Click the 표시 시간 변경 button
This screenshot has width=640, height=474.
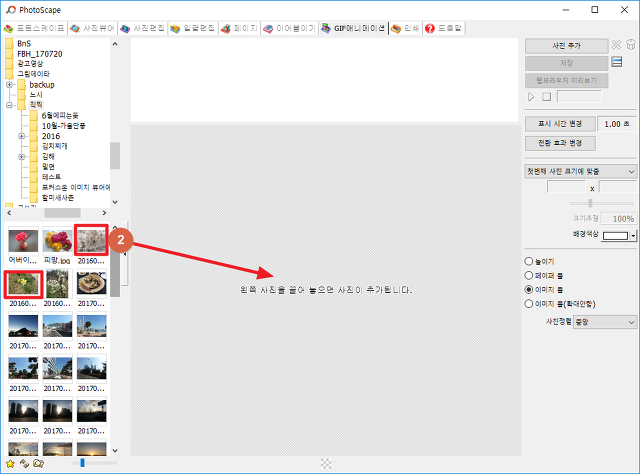tap(560, 124)
